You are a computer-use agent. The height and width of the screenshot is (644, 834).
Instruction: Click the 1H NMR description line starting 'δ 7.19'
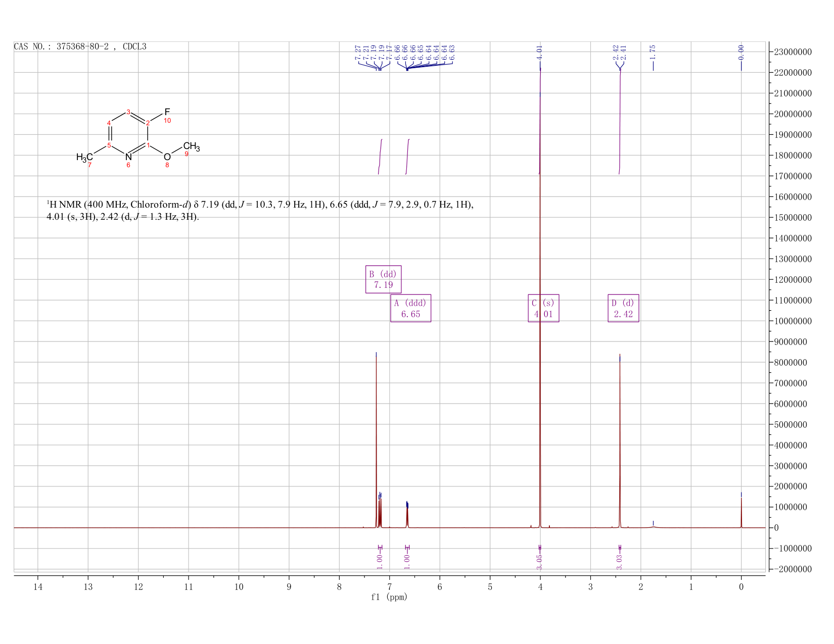pos(260,205)
